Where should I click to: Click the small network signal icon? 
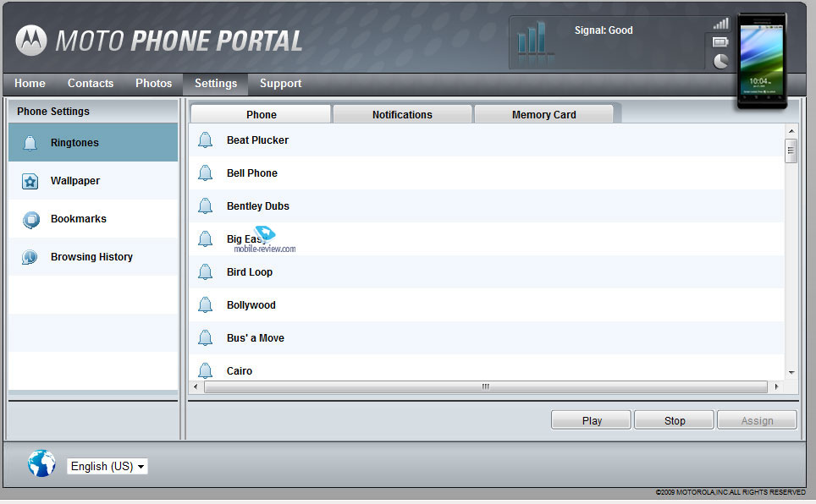point(720,24)
